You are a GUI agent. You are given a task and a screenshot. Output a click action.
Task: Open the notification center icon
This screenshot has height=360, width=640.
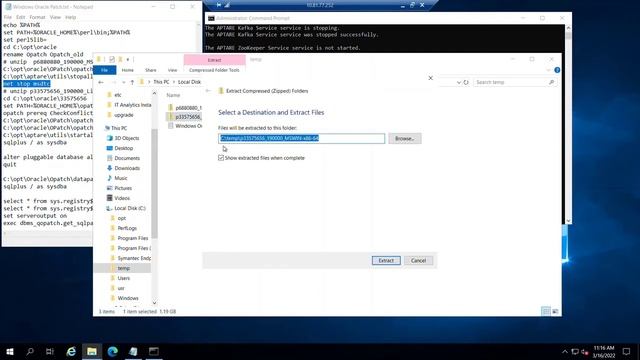(627, 351)
